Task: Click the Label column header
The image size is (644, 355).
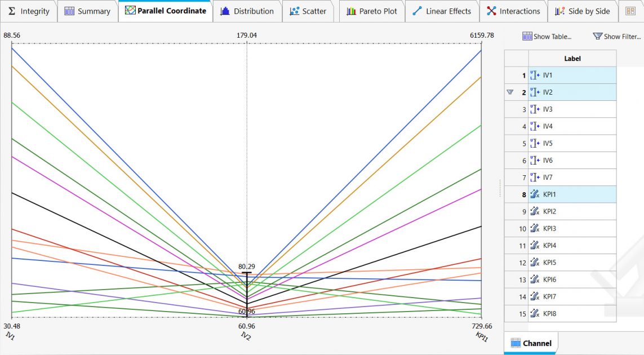Action: [572, 59]
